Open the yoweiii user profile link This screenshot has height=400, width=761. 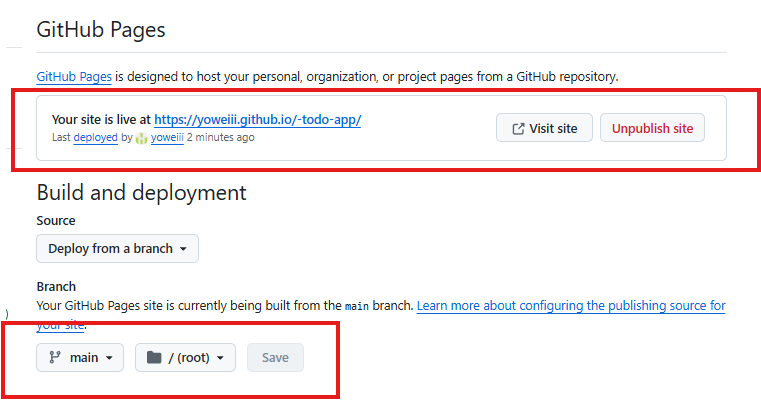point(167,137)
